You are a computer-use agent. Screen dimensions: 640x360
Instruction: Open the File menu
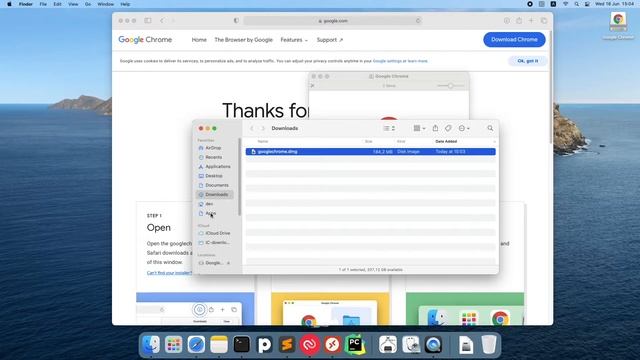tap(43, 4)
